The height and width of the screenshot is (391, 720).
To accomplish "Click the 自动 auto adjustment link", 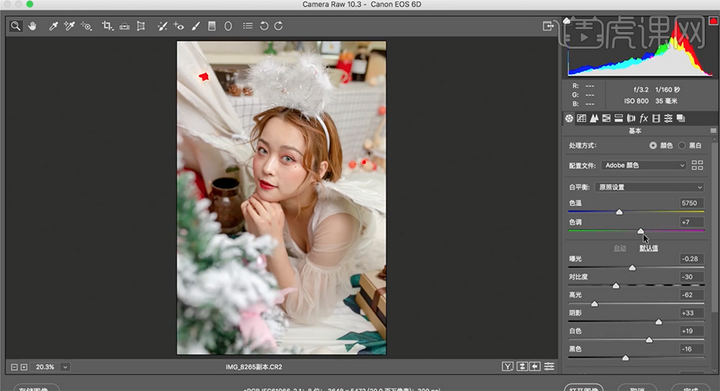I will coord(620,248).
